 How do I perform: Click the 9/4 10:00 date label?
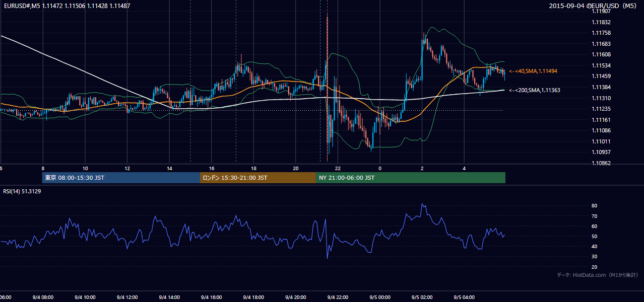pos(85,297)
